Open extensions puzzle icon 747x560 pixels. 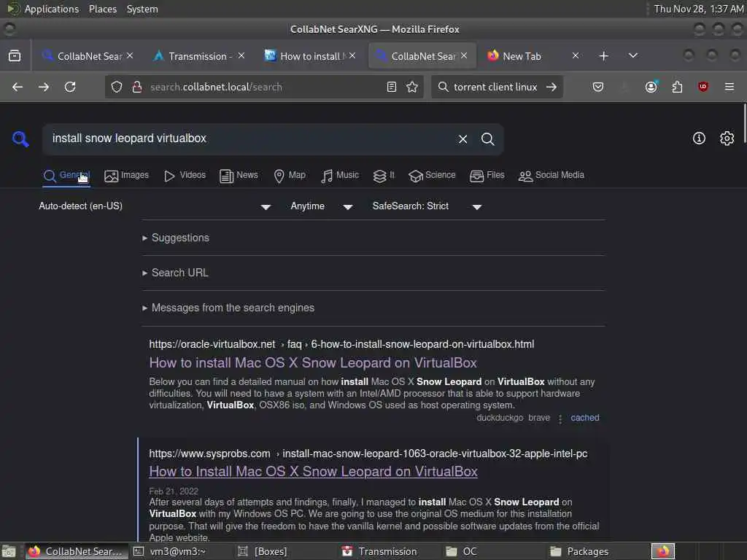[x=677, y=87]
